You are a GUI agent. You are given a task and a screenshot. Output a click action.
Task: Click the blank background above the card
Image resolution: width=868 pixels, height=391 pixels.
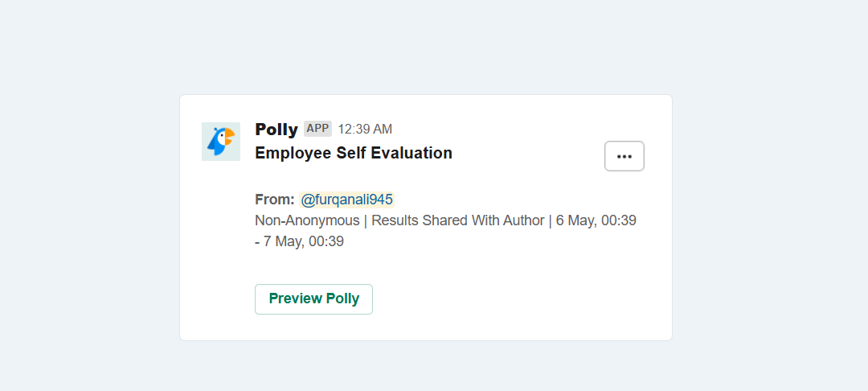click(426, 47)
